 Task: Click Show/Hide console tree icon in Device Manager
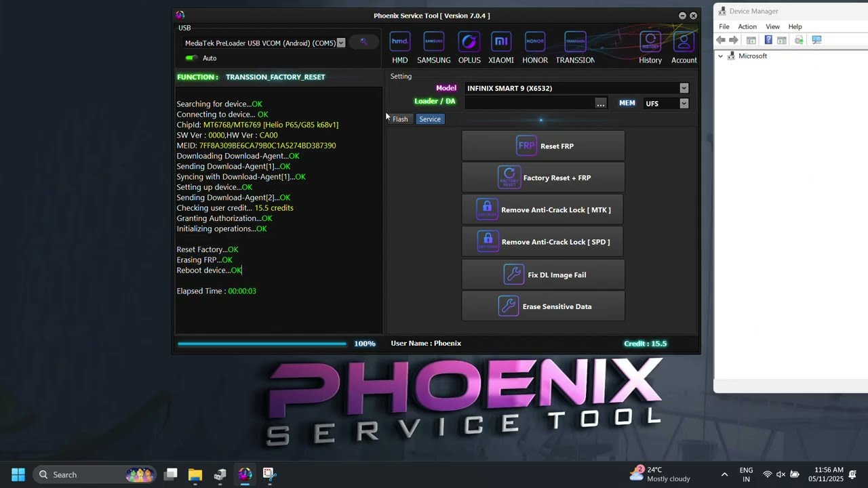(x=751, y=40)
